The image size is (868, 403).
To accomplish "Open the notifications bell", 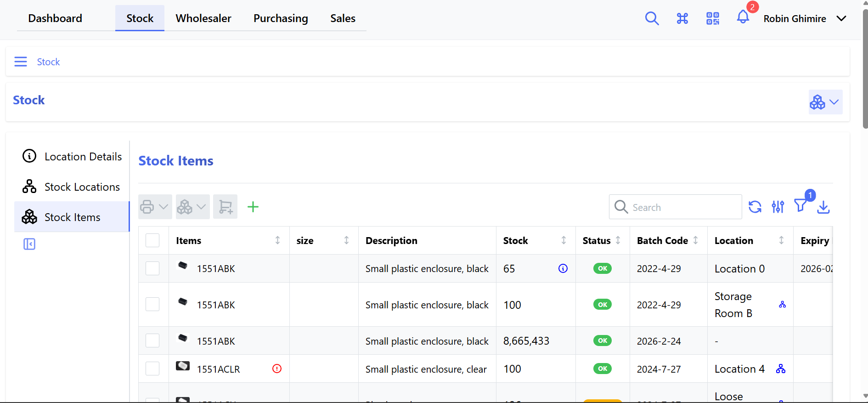I will 743,17.
